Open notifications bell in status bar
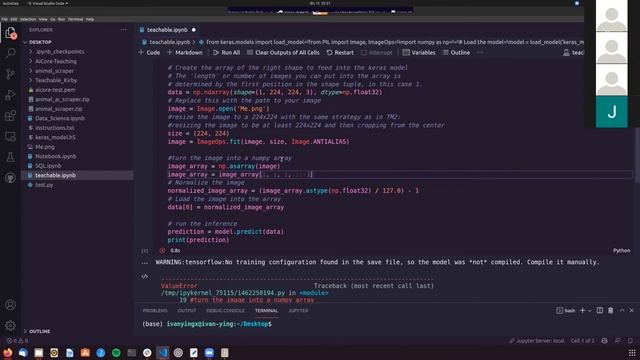640x360 pixels. pyautogui.click(x=630, y=340)
